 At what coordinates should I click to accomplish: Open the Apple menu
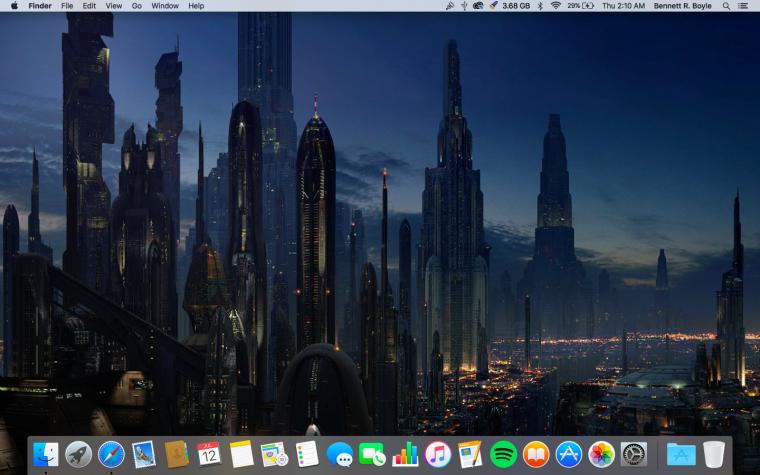(x=14, y=6)
